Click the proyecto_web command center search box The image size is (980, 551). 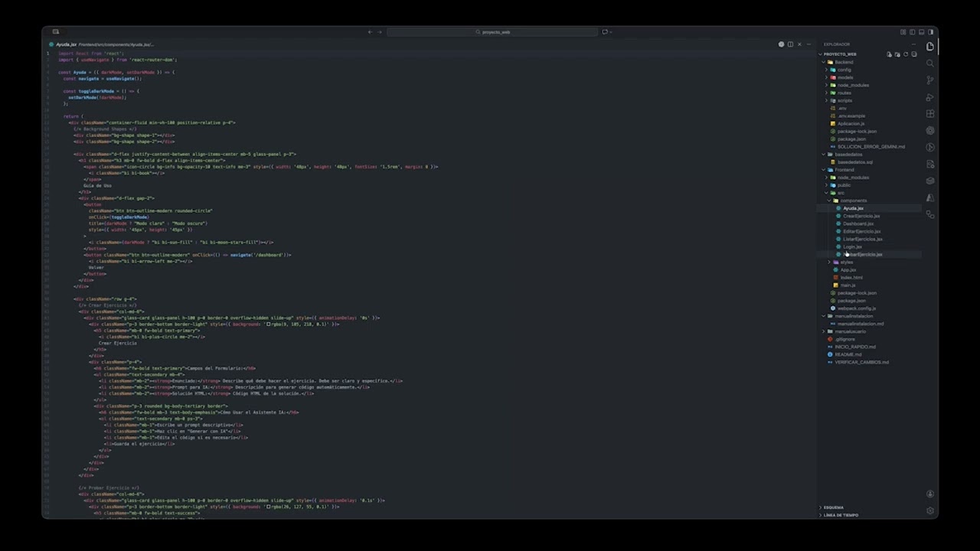[492, 32]
